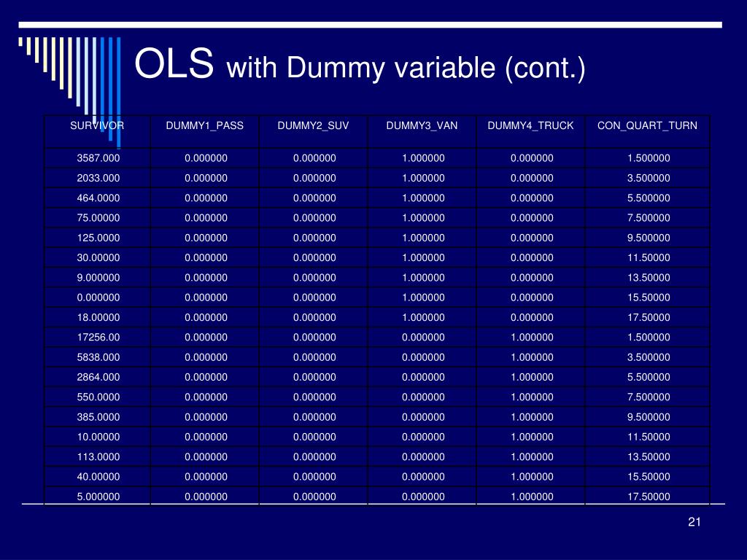
Task: Click SURVIVOR 0.000000 in the van 15.50000 row
Action: pyautogui.click(x=98, y=297)
